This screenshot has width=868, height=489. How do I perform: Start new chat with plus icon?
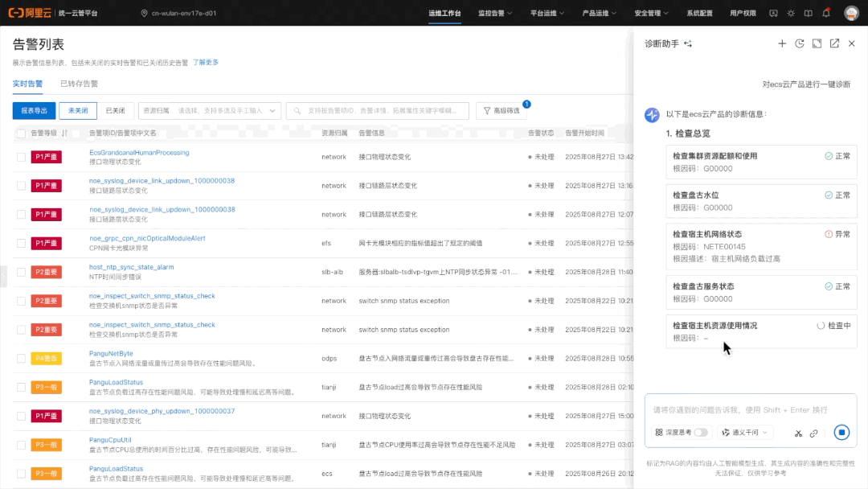click(x=782, y=43)
